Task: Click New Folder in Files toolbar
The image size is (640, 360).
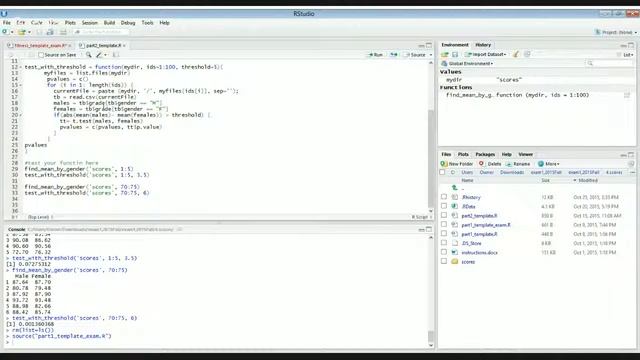Action: tap(457, 164)
